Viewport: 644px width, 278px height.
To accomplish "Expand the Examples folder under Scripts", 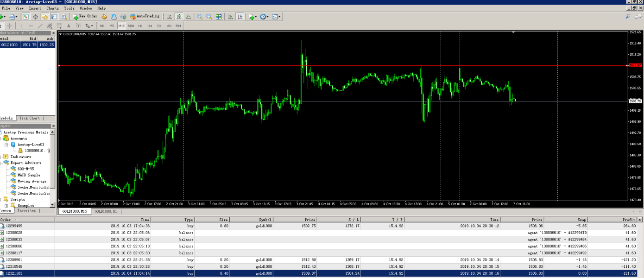I will 6,205.
